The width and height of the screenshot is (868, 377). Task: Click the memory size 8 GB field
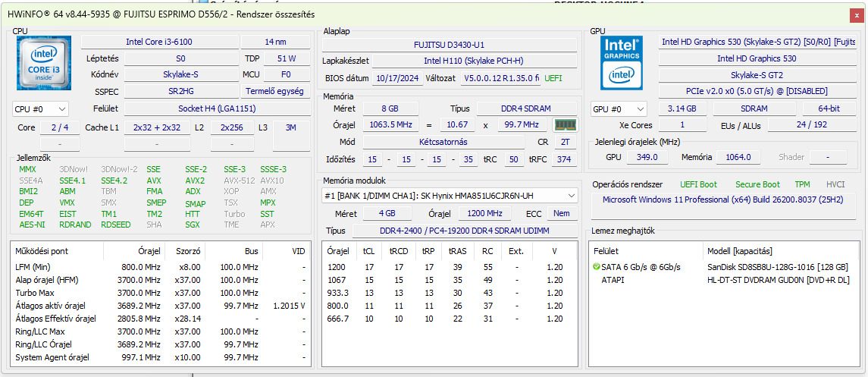(390, 108)
